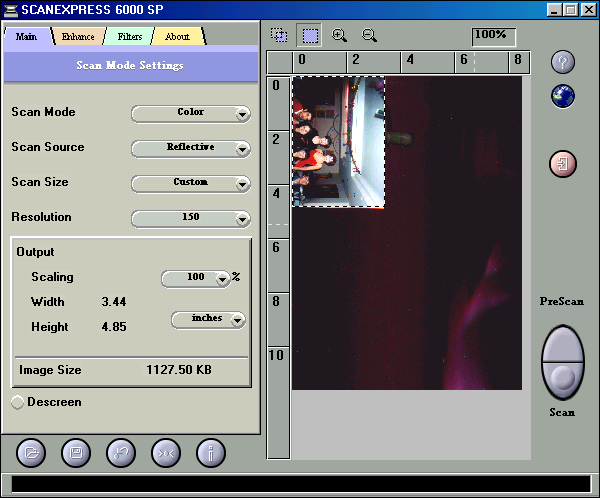Click the scanner icon in the title bar
The image size is (600, 498).
[x=10, y=10]
